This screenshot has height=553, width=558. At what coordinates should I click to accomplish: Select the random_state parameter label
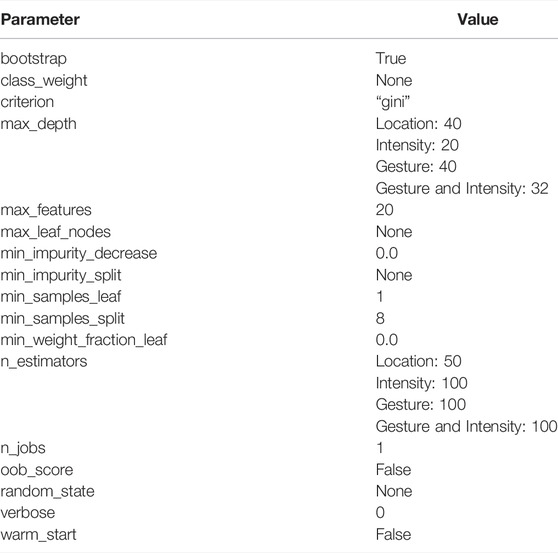pos(47,491)
